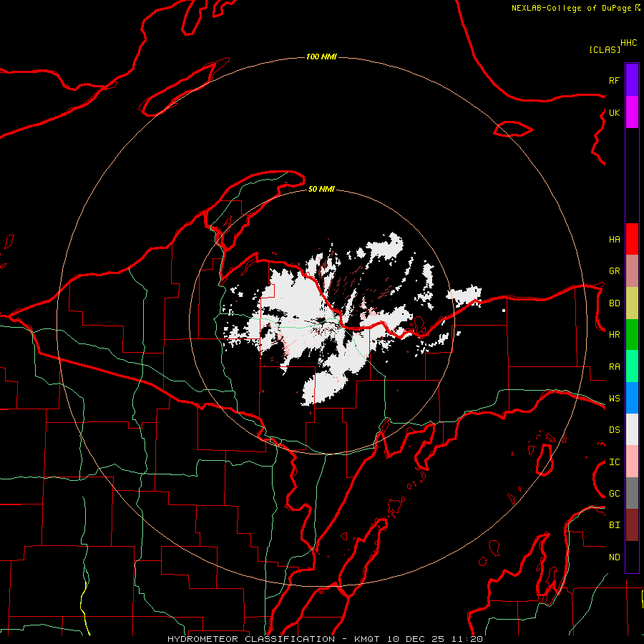644x644 pixels.
Task: Click the BD legend label
Action: [614, 303]
